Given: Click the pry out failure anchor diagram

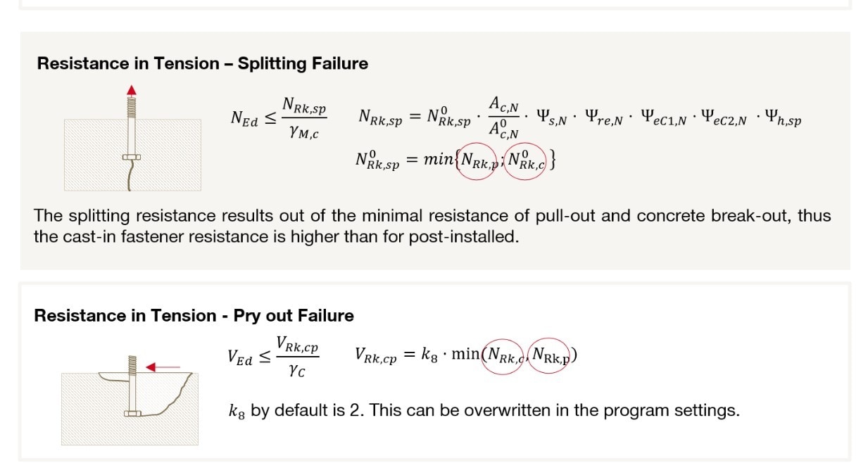Looking at the screenshot, I should pos(130,399).
